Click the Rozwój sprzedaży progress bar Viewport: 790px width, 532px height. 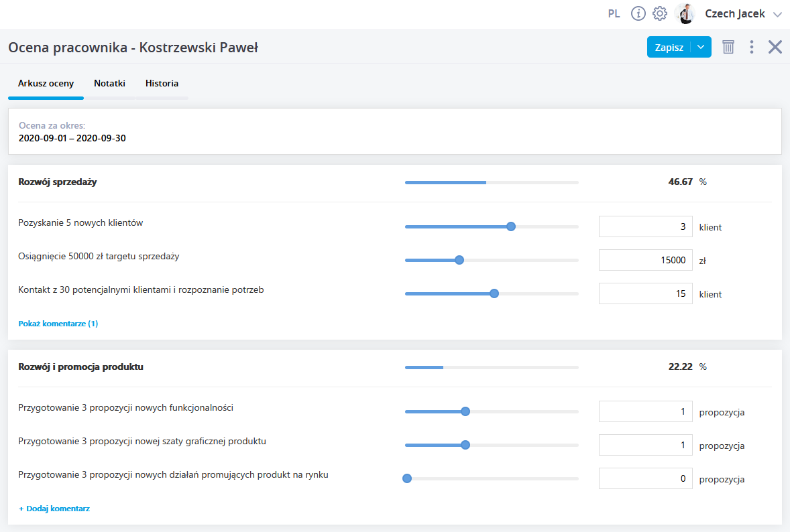[492, 182]
